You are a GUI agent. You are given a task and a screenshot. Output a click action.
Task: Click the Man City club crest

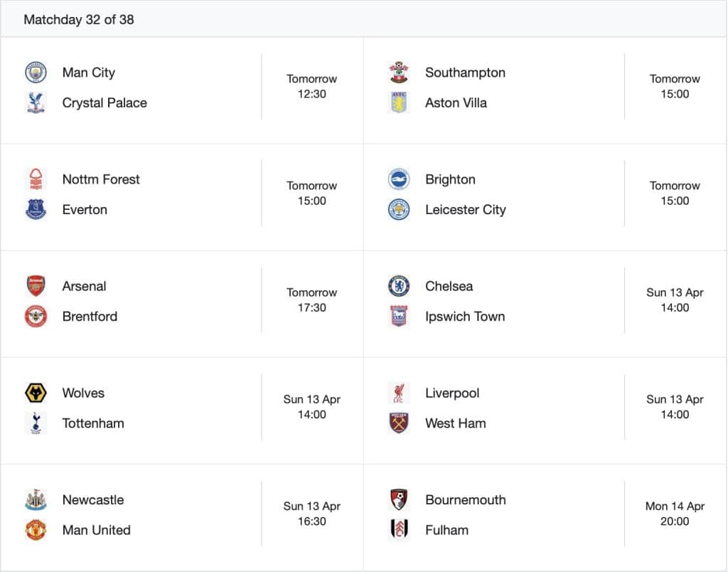coord(36,72)
